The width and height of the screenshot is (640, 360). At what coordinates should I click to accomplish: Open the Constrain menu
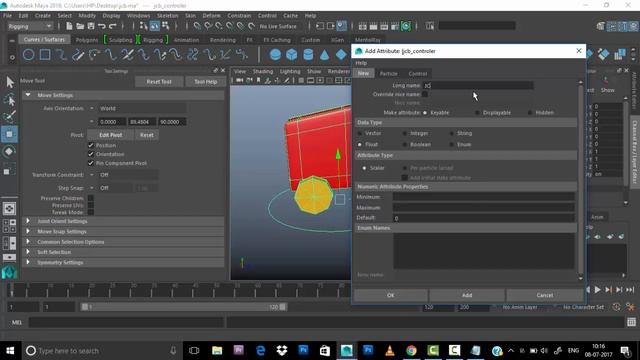tap(239, 16)
